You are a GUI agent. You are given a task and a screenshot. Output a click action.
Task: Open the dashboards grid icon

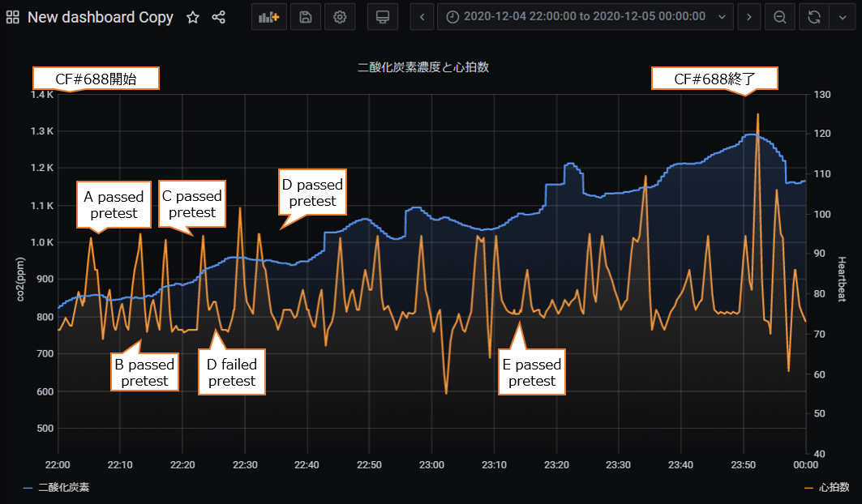13,17
